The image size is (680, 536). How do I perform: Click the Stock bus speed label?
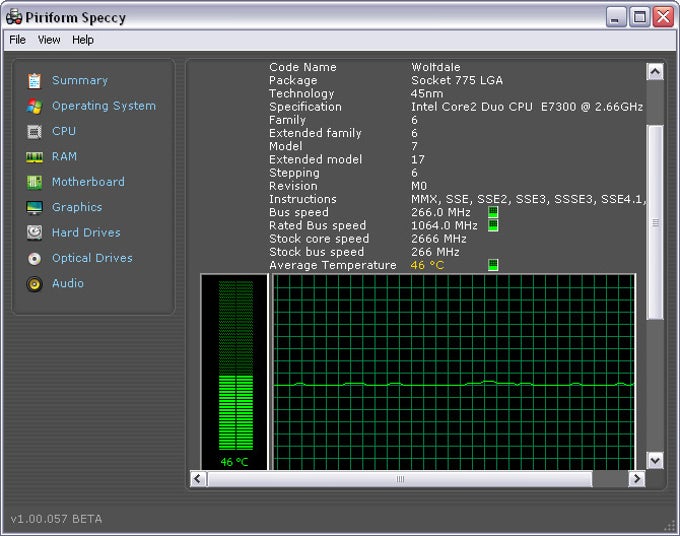click(x=317, y=252)
